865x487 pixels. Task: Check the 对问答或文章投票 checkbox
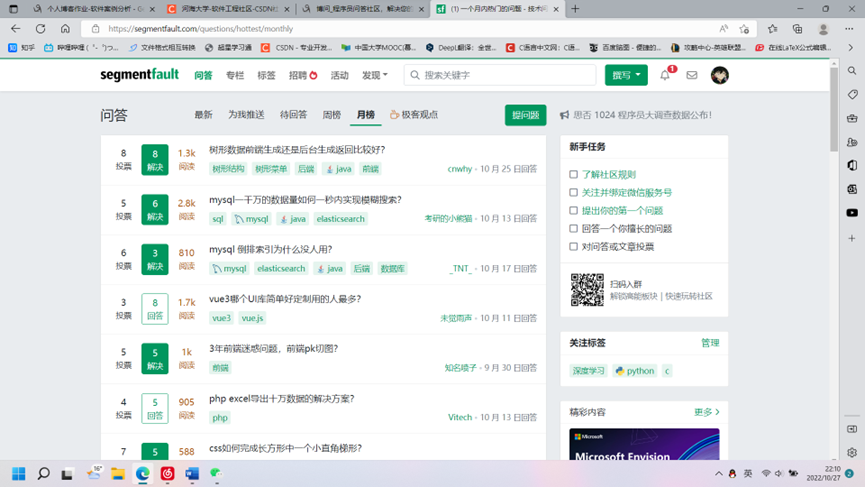(x=574, y=247)
